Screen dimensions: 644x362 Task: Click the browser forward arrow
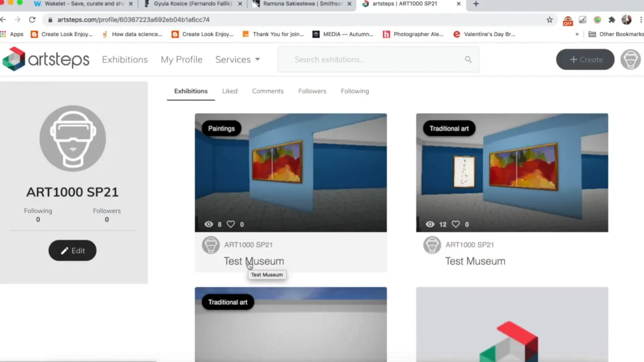tap(18, 20)
